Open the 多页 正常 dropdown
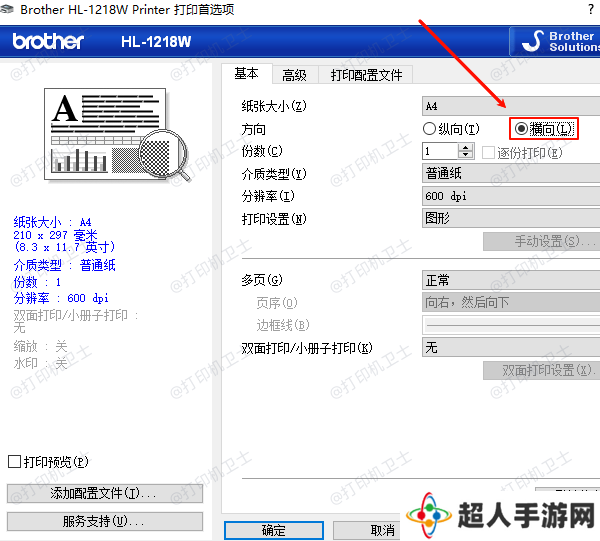Viewport: 600px width, 541px height. point(511,280)
